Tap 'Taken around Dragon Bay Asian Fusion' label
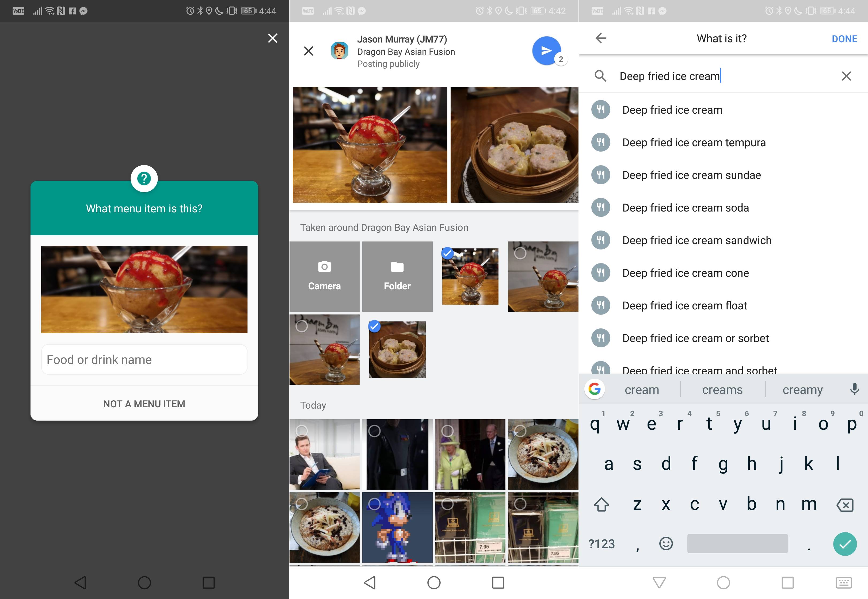This screenshot has height=599, width=868. (384, 227)
